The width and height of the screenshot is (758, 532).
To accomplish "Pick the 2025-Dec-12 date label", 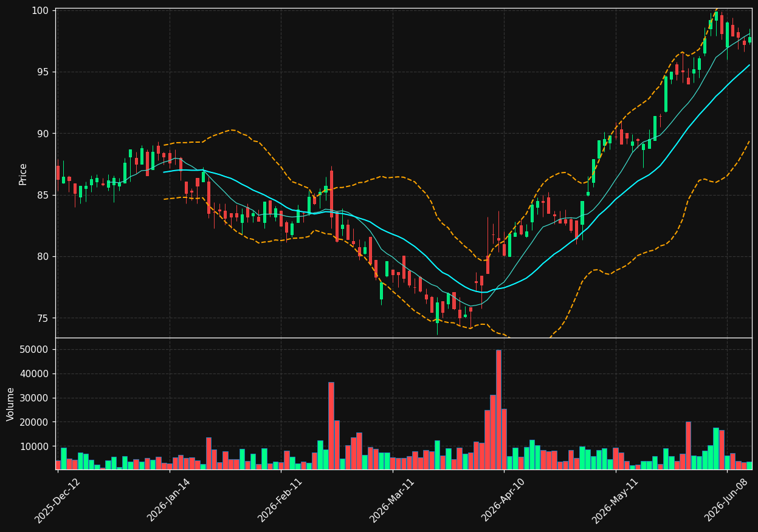I will point(58,500).
